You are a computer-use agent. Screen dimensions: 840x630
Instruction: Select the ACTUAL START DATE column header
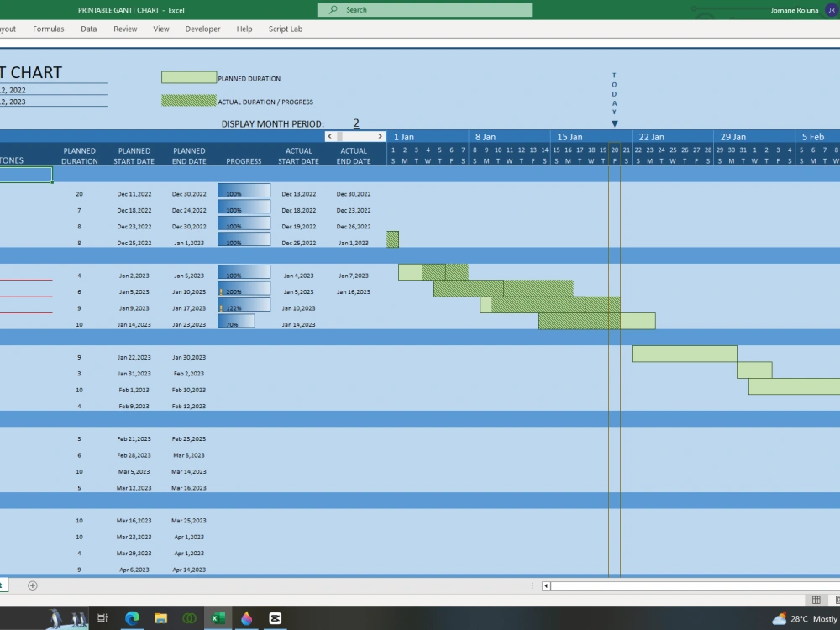tap(298, 156)
